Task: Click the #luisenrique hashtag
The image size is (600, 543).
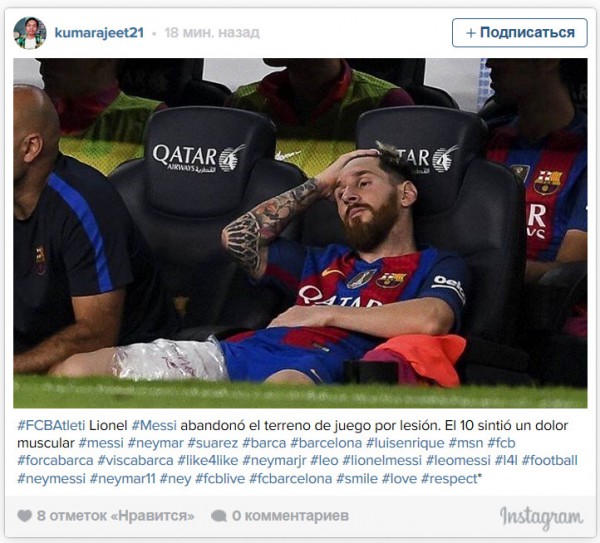Action: click(405, 443)
